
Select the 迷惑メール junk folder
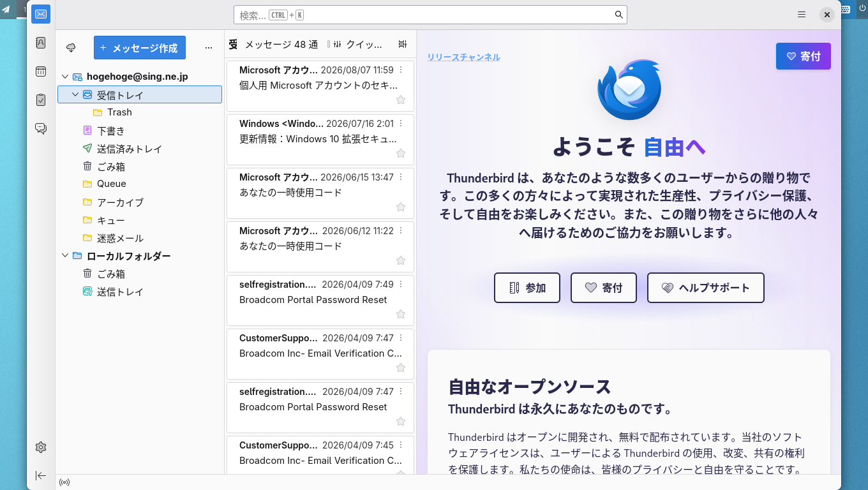pos(140,238)
